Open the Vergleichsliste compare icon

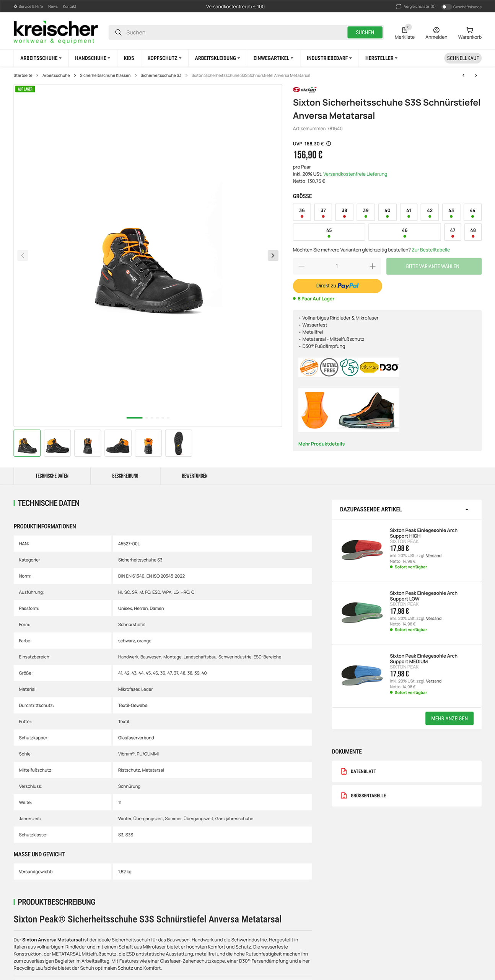[x=399, y=7]
